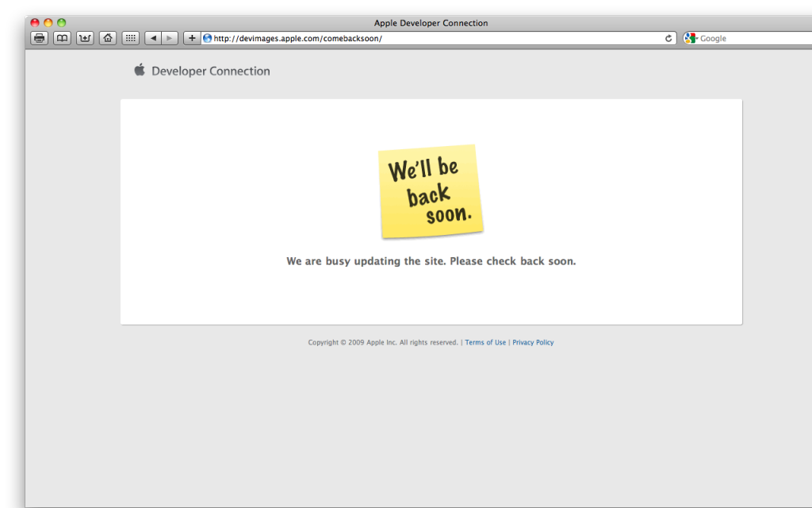Go to home page via house icon
This screenshot has width=812, height=508.
click(x=108, y=38)
